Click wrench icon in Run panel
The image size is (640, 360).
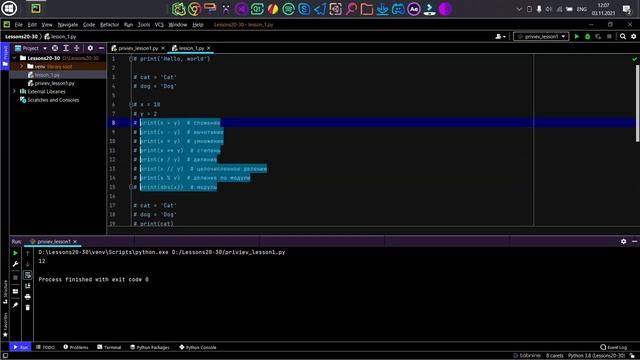pyautogui.click(x=16, y=264)
